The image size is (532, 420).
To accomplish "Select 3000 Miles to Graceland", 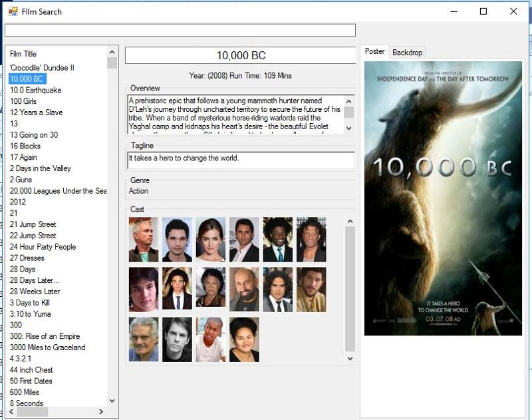I will 47,347.
